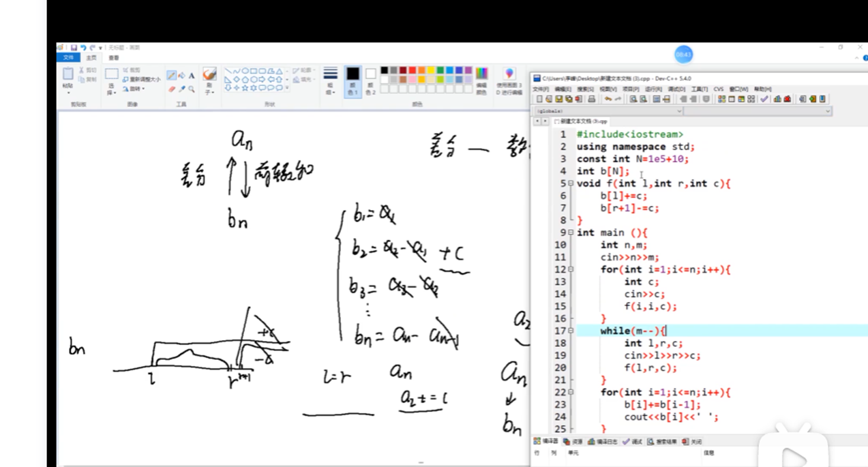Viewport: 868px width, 467px height.
Task: Select the 新建文本文档 (3).cpp editor tab
Action: pyautogui.click(x=580, y=121)
